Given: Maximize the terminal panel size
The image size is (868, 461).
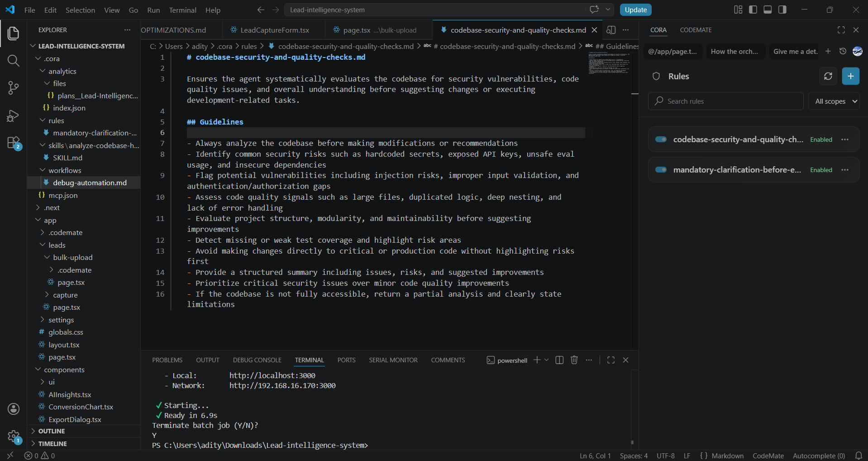Looking at the screenshot, I should point(611,360).
